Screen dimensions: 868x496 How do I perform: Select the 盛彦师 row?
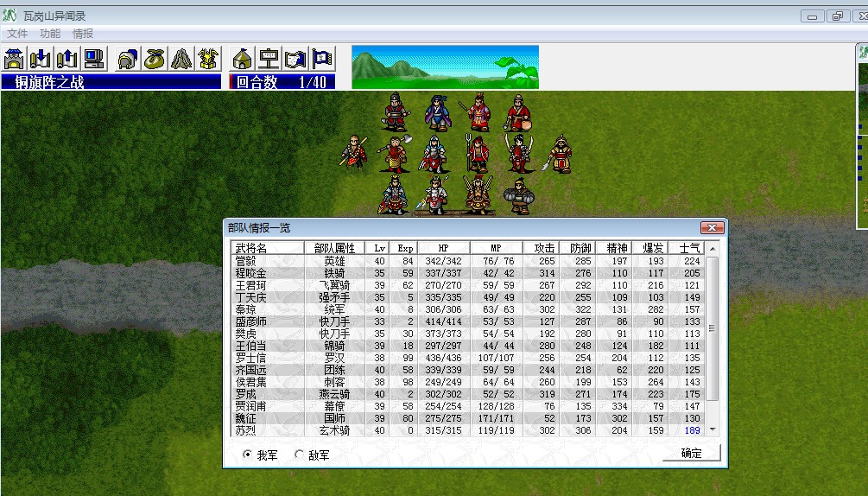coord(468,321)
